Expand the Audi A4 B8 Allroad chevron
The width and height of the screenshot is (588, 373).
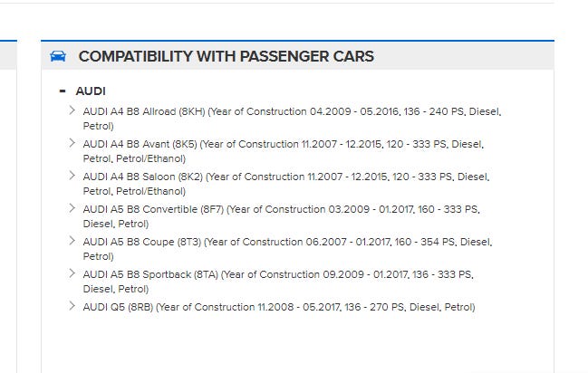click(x=72, y=110)
